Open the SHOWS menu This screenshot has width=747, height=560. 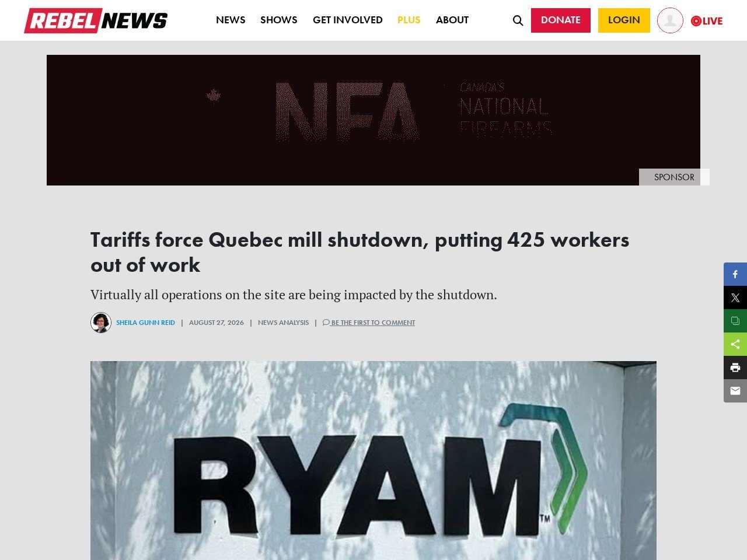pos(279,20)
